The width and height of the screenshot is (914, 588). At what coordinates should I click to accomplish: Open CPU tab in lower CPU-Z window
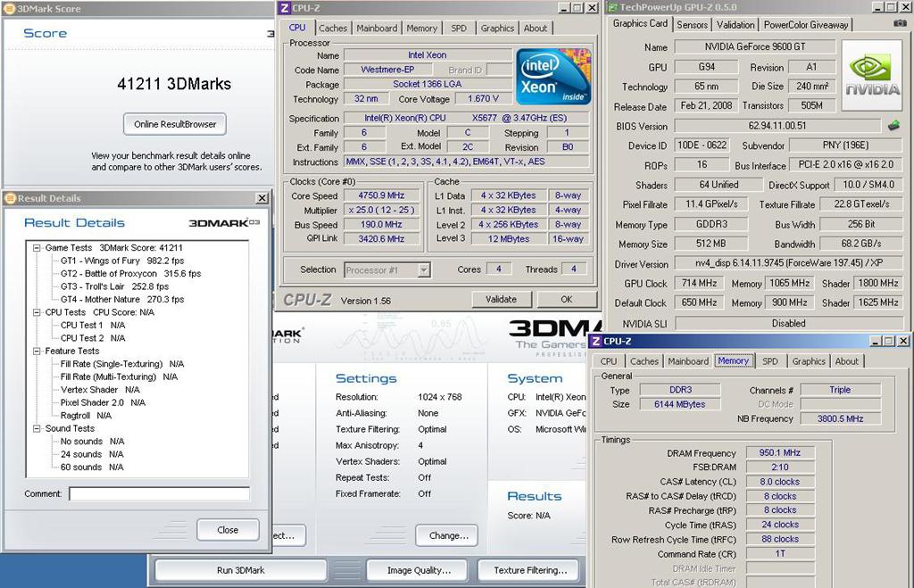coord(609,361)
